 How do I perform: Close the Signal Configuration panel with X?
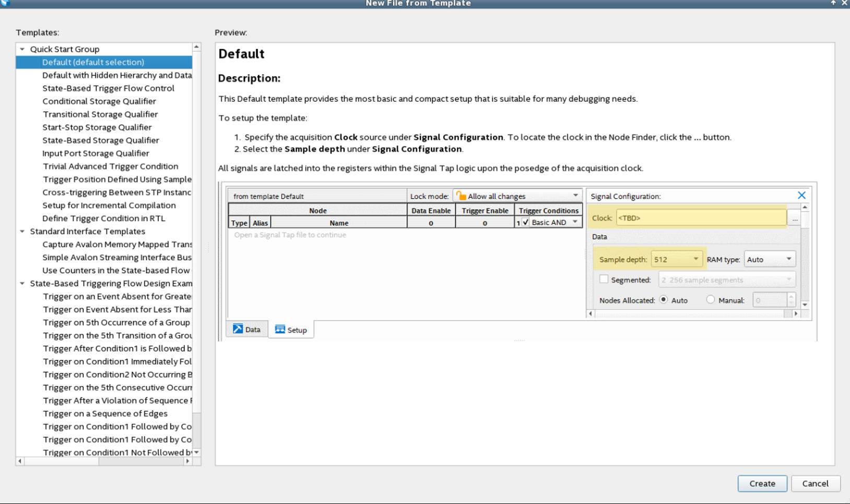click(801, 195)
